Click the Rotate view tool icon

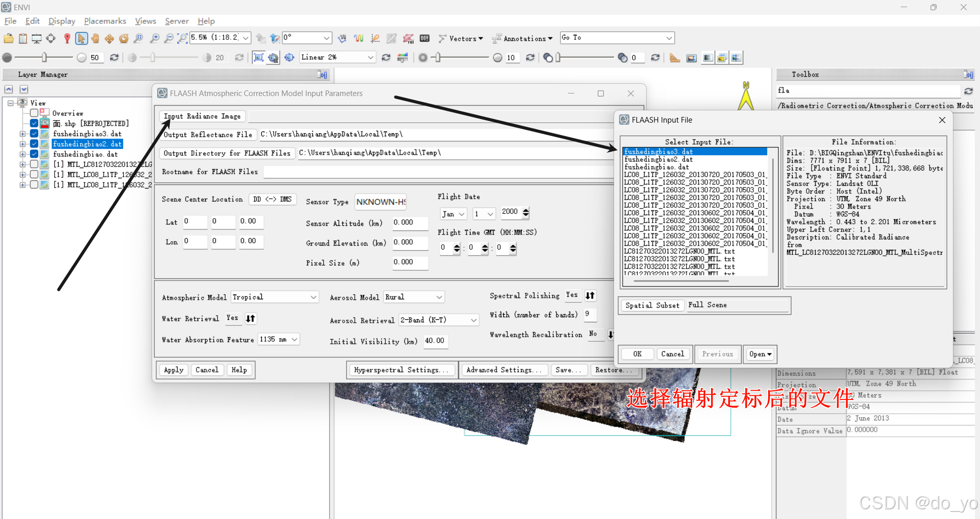pos(124,38)
